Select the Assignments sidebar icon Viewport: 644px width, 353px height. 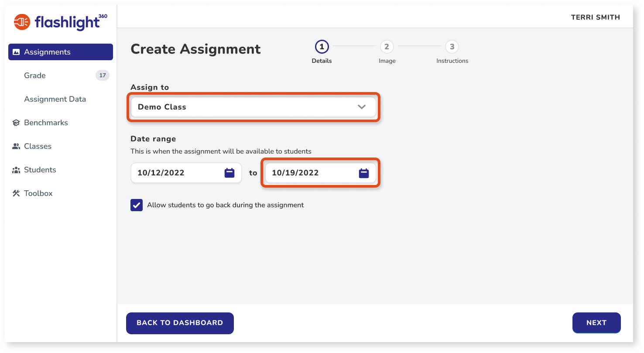coord(15,51)
